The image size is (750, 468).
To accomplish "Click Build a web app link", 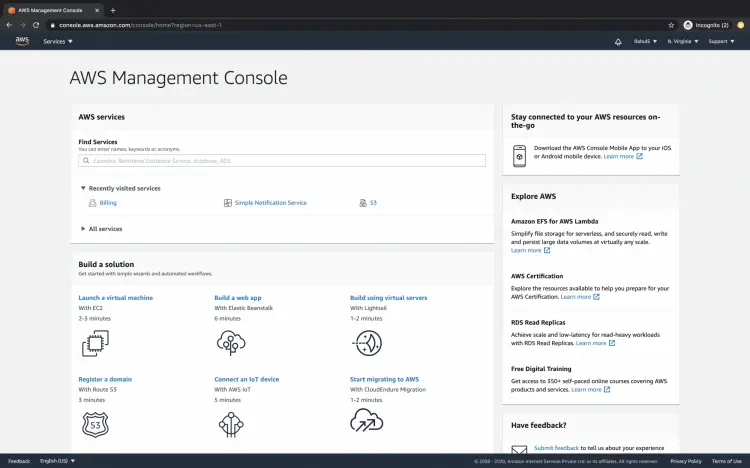I will [x=238, y=298].
